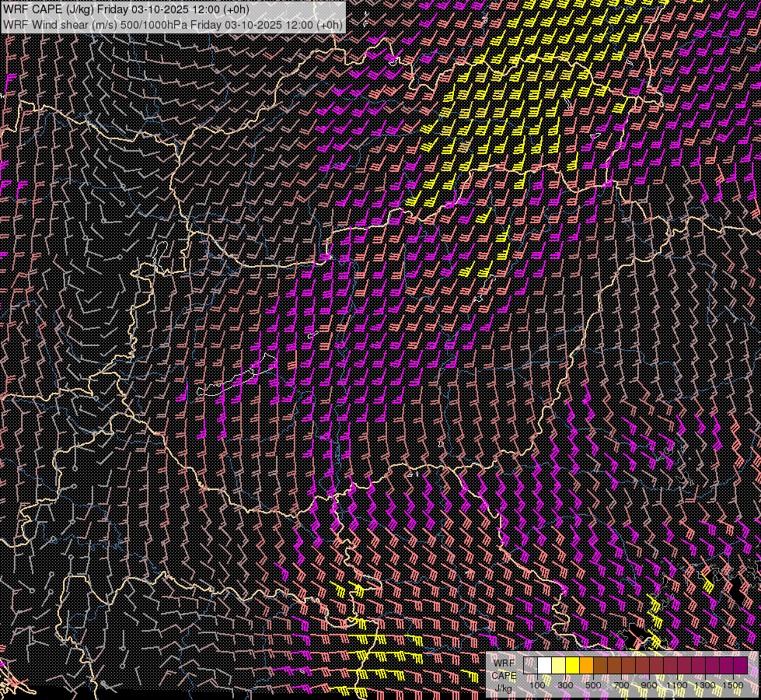Click the 100 label under the legend
Viewport: 761px width, 700px height.
pos(538,684)
